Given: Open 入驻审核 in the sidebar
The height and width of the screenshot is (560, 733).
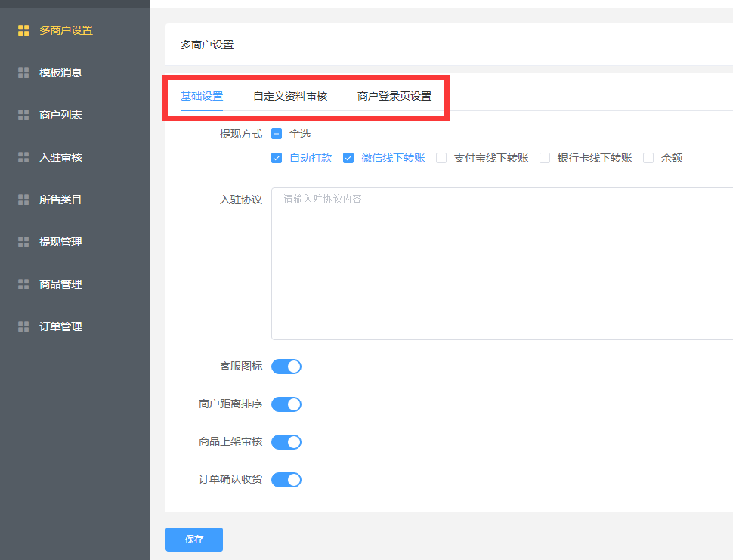Looking at the screenshot, I should pyautogui.click(x=60, y=157).
